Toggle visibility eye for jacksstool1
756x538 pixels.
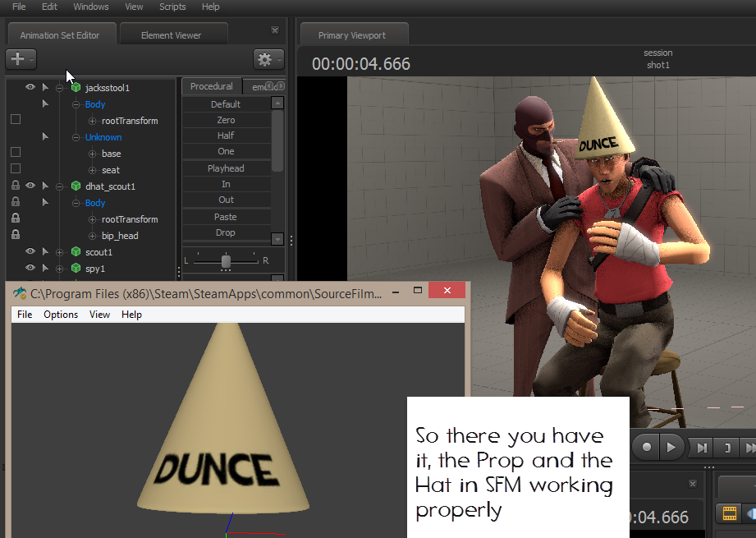30,87
